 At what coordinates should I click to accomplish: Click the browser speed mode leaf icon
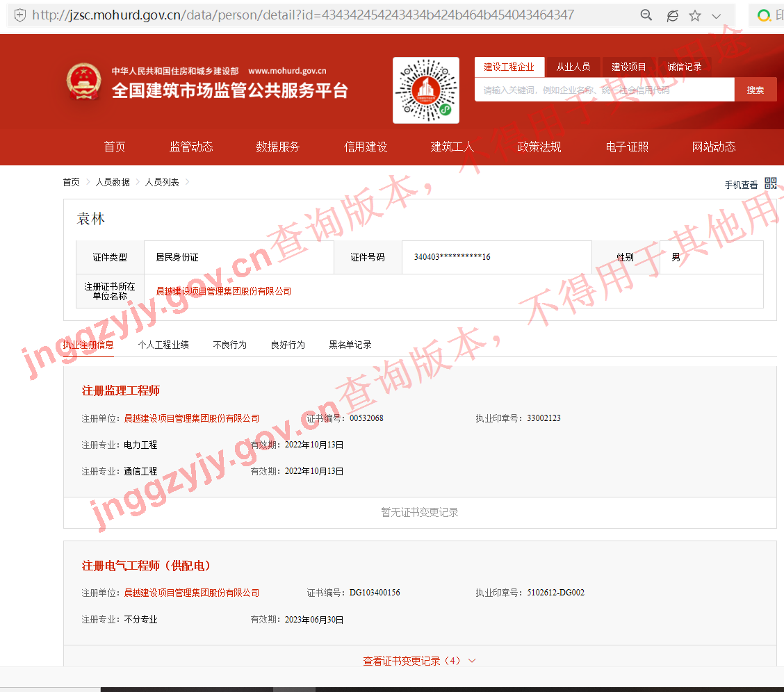671,15
